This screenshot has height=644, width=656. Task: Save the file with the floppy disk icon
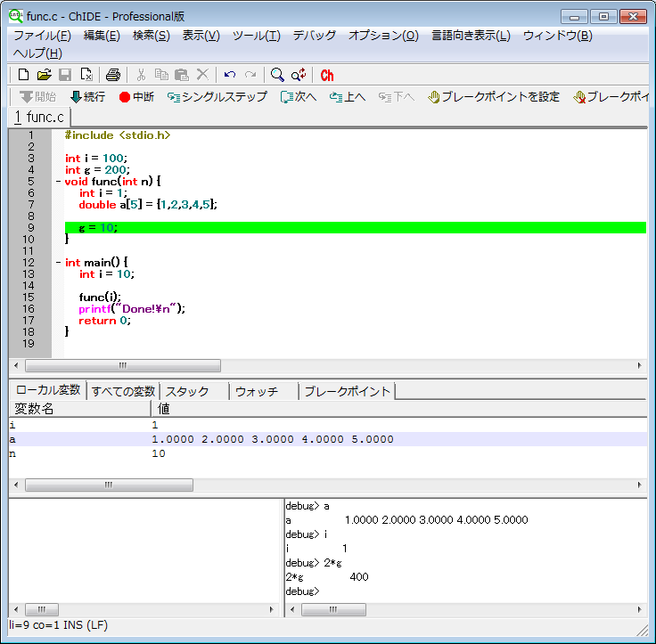(x=65, y=75)
